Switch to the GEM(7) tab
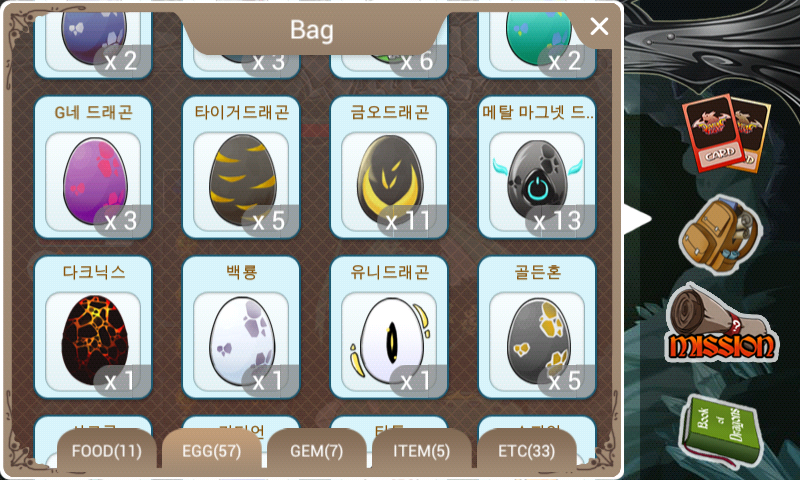The width and height of the screenshot is (800, 480). tap(317, 450)
